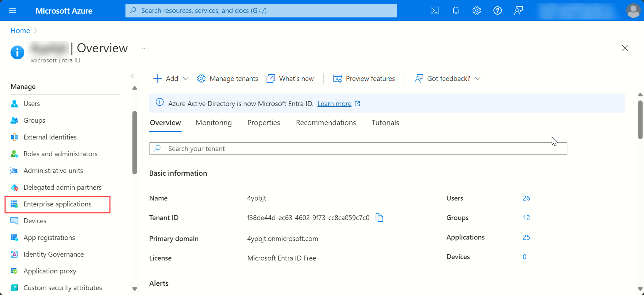Click the Devices sidebar icon
644x295 pixels.
pyautogui.click(x=14, y=221)
